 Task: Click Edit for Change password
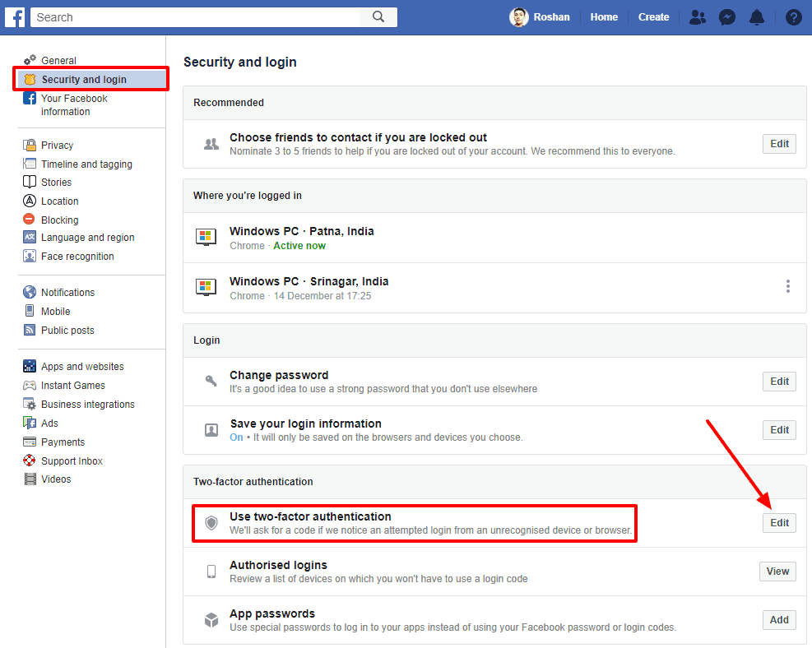[x=779, y=382]
